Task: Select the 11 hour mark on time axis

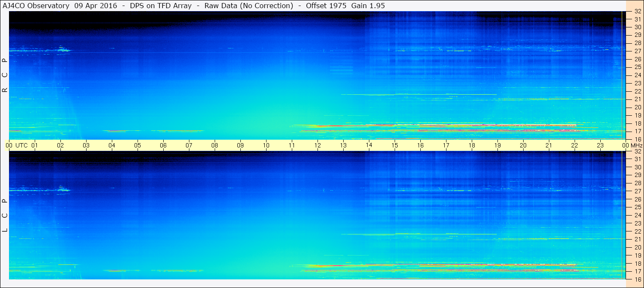Action: tap(292, 145)
